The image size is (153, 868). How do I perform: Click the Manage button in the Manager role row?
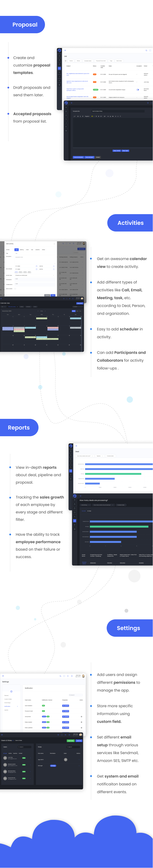tap(53, 766)
